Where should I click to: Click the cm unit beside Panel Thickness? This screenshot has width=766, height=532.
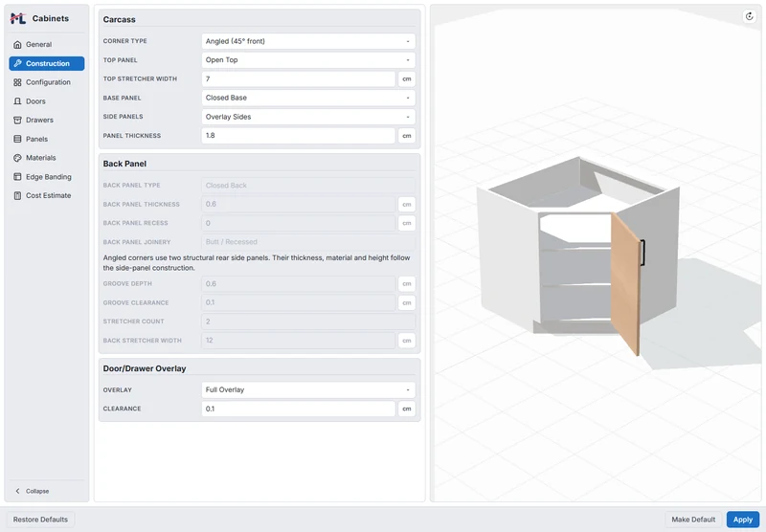click(407, 136)
